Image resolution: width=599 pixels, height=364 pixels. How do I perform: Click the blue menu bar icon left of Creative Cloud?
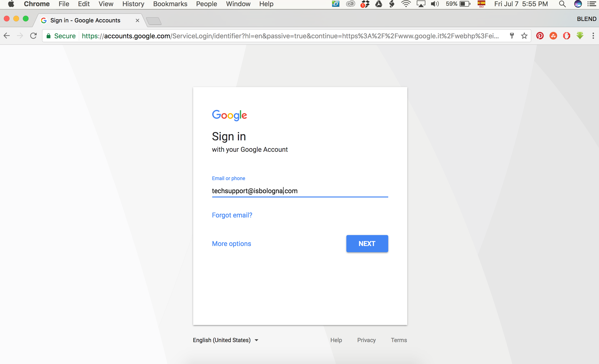[x=335, y=4]
